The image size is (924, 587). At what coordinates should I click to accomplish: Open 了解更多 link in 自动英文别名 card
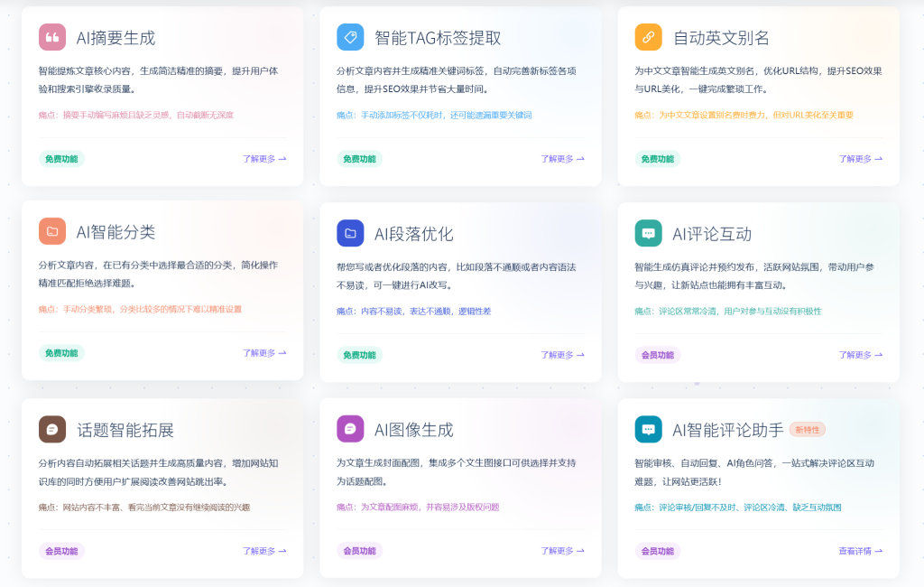coord(860,159)
